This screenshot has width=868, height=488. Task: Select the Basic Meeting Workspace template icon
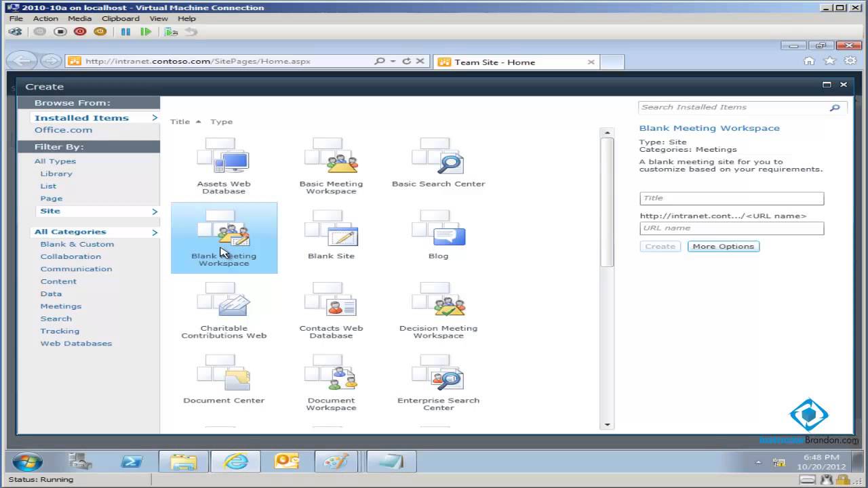[x=331, y=155]
